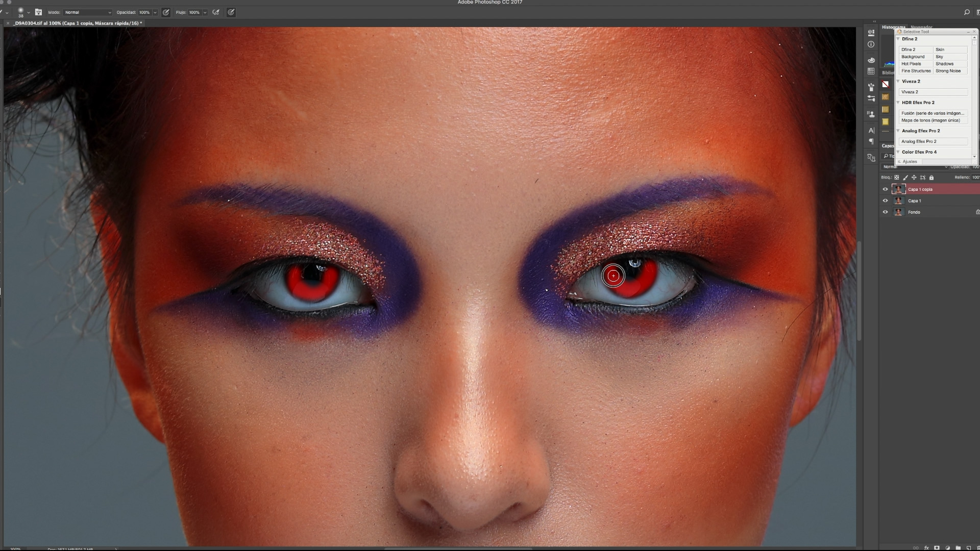Toggle lock all padlock icon
This screenshot has width=980, height=551.
click(932, 178)
